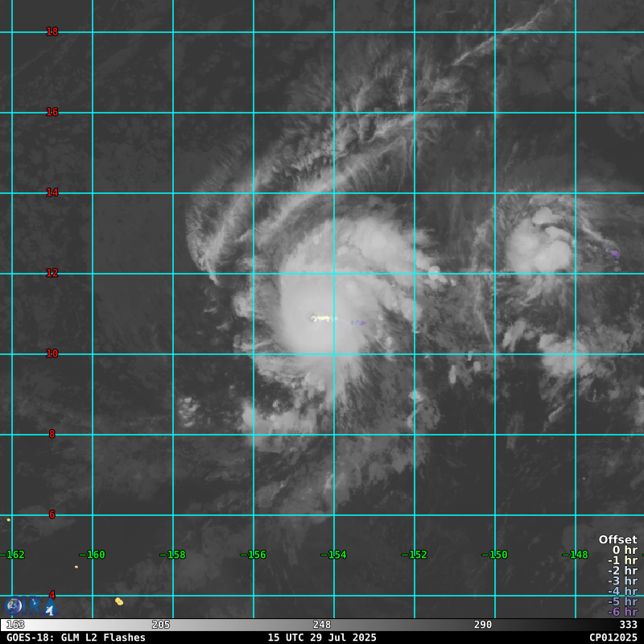The width and height of the screenshot is (644, 644).
Task: Click the 'CP012025' storm identifier label
Action: pos(613,638)
